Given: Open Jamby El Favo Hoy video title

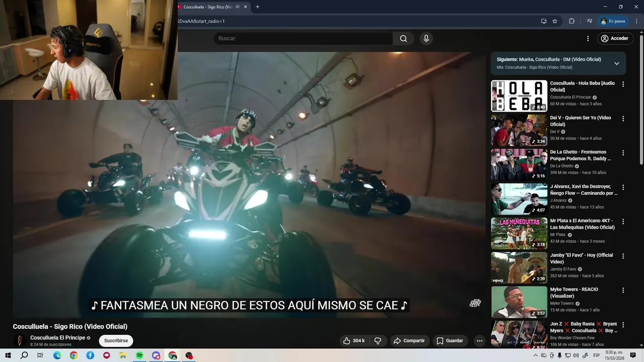Looking at the screenshot, I should click(582, 258).
